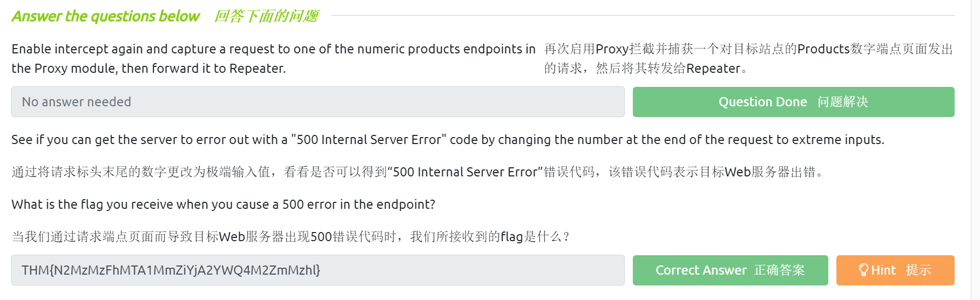Click the divider line beside the heading
The image size is (980, 300).
click(643, 16)
